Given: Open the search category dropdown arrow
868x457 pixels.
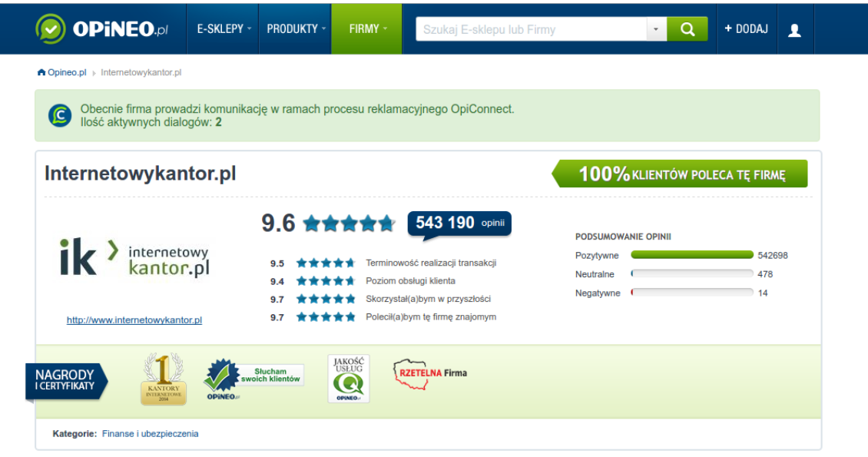Looking at the screenshot, I should [656, 29].
